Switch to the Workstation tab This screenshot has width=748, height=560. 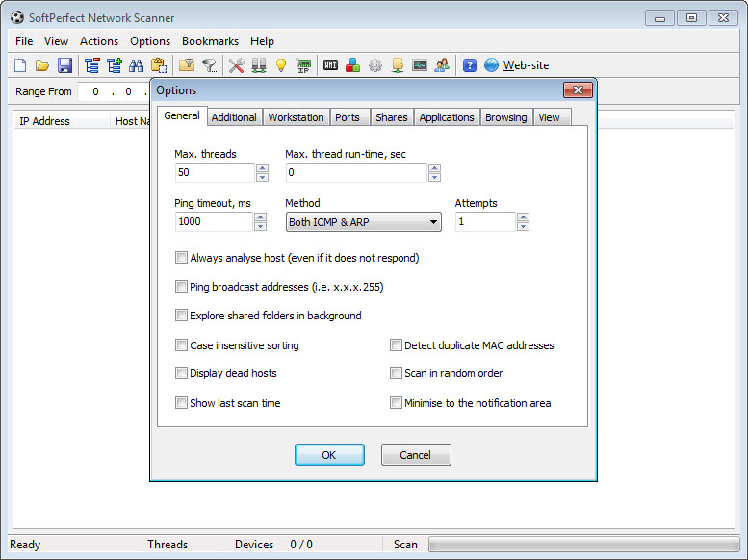tap(296, 117)
